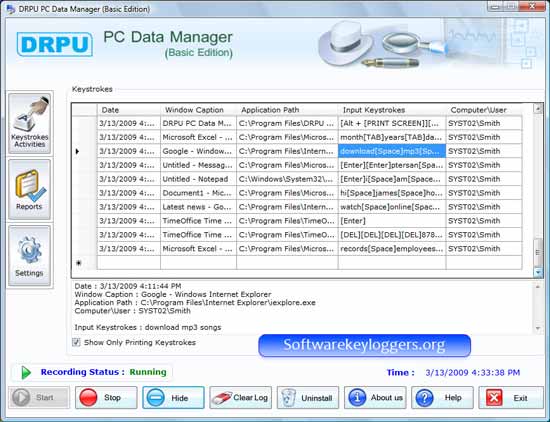The image size is (550, 422).
Task: Toggle Show Only Printing Keystrokes checkbox
Action: tap(76, 342)
